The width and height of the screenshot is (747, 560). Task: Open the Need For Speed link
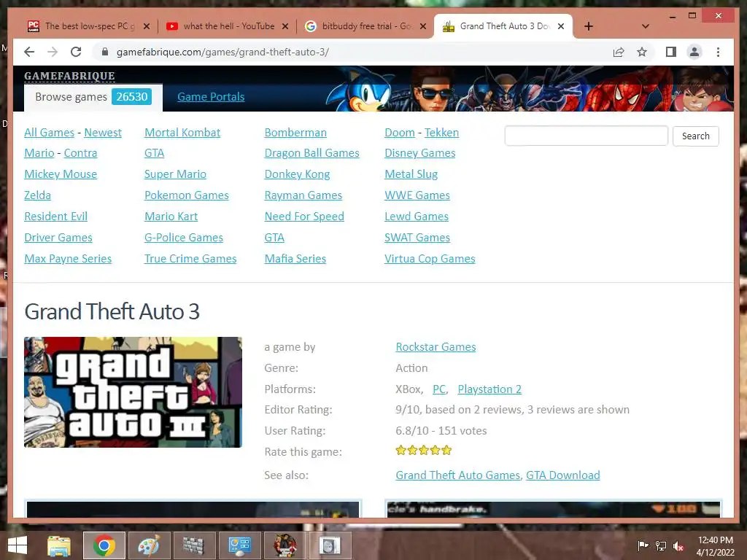point(304,216)
